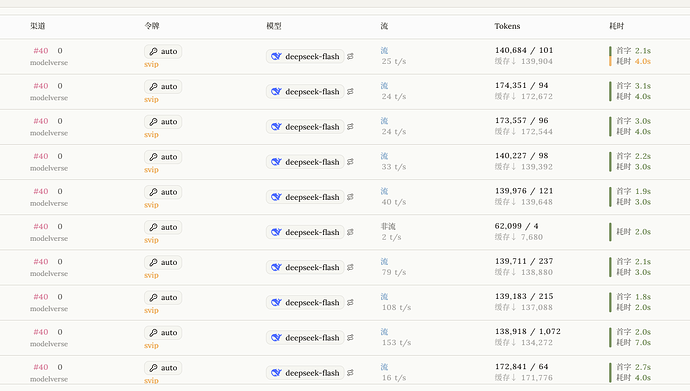Viewport: 690px width, 391px height.
Task: Click the 非流 label above 2 t/s
Action: tap(388, 227)
